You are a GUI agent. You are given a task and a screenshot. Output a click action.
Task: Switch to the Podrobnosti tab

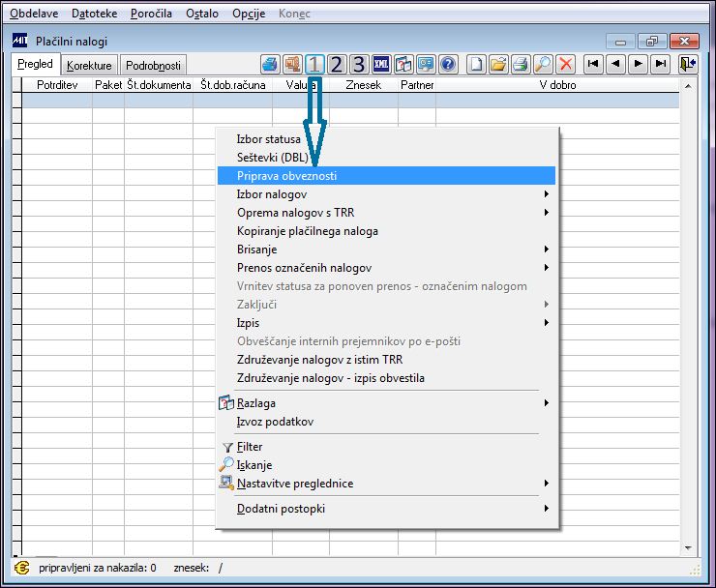(153, 66)
